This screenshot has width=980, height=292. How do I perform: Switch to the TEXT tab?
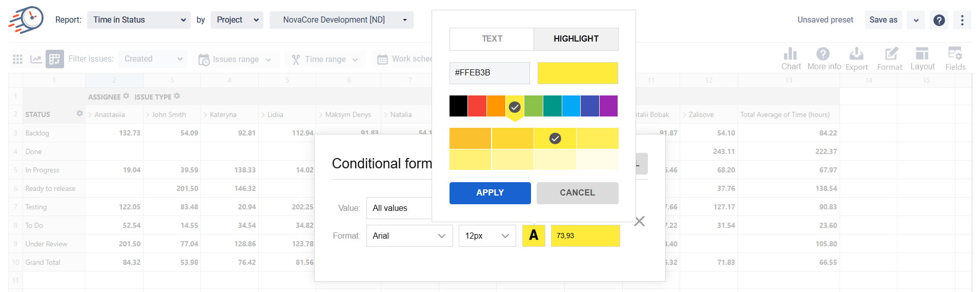coord(492,39)
